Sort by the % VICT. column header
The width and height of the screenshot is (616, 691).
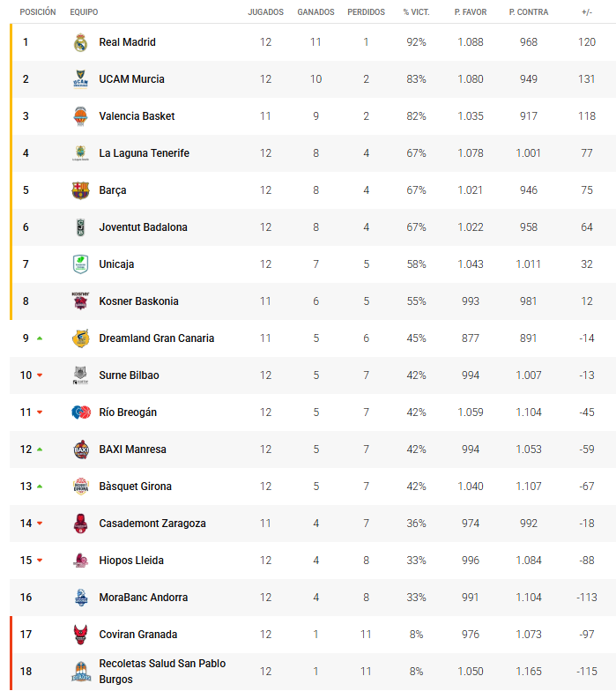coord(416,12)
